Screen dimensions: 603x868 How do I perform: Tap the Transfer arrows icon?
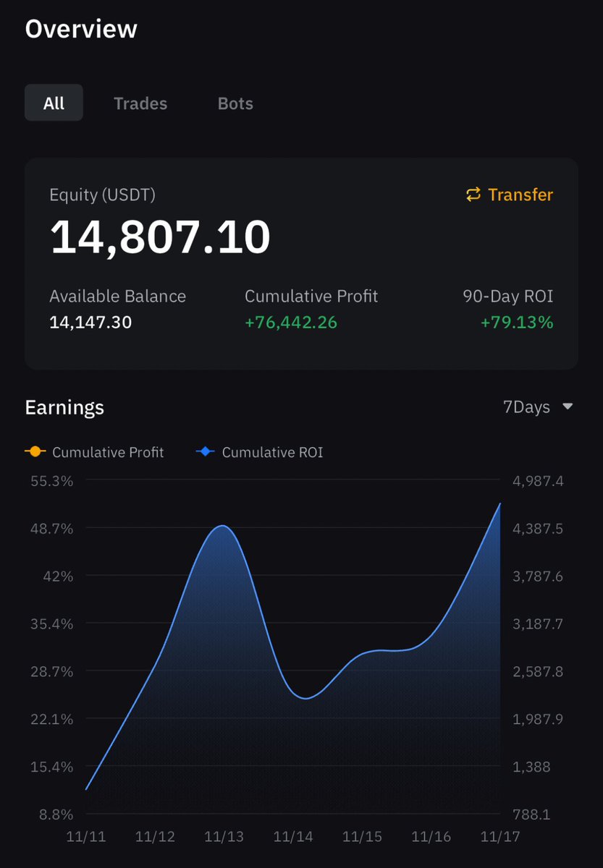click(473, 195)
